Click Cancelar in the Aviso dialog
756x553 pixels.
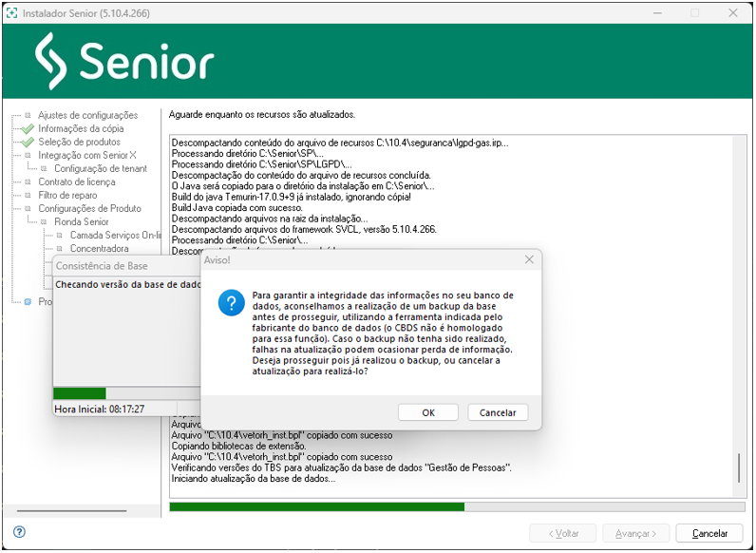(x=498, y=412)
